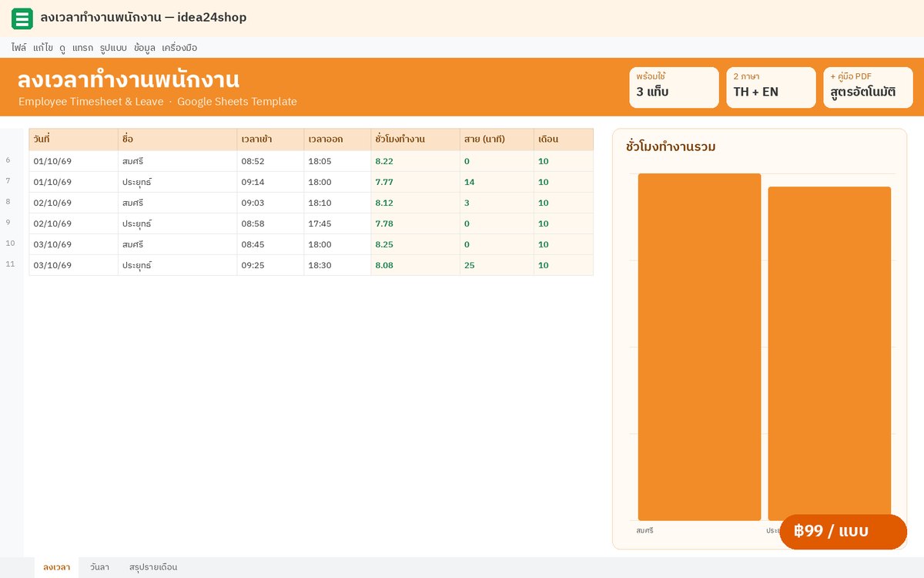Click the green Sheets logo icon
Viewport: 924px width, 578px height.
pyautogui.click(x=22, y=18)
